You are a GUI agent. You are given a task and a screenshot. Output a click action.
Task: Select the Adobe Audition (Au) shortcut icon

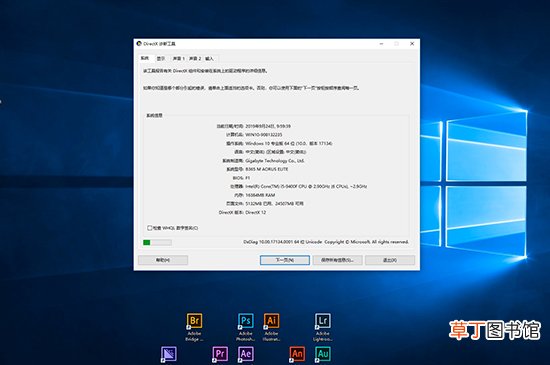323,354
